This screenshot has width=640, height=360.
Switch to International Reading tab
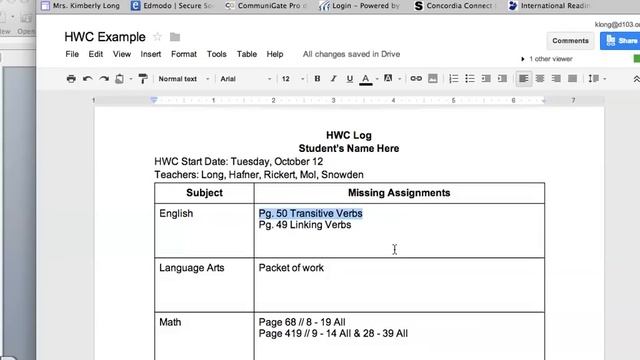pyautogui.click(x=549, y=6)
